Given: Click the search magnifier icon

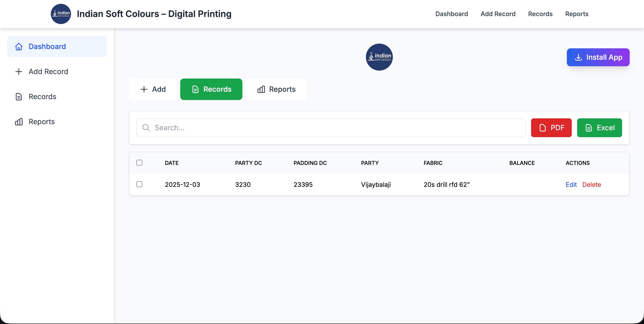Looking at the screenshot, I should tap(146, 128).
